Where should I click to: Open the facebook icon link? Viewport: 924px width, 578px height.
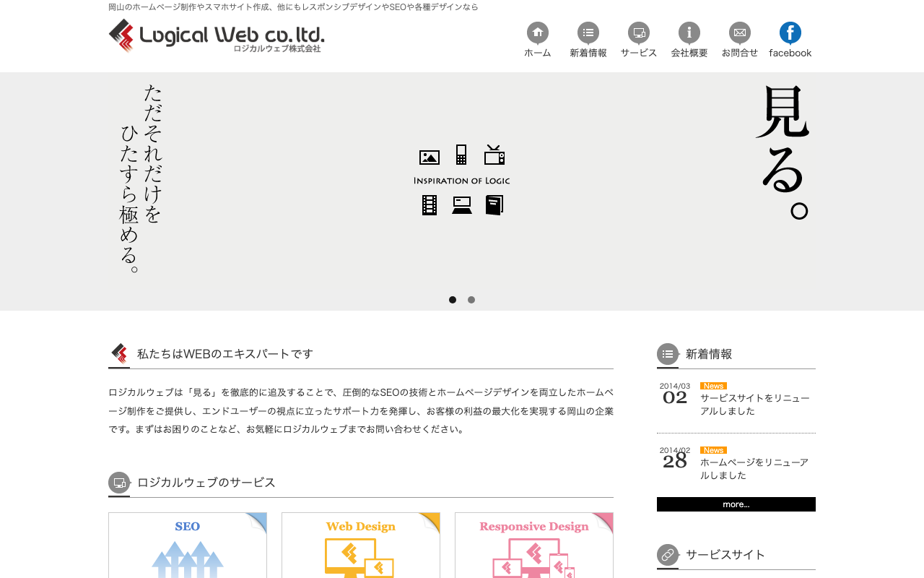tap(790, 33)
